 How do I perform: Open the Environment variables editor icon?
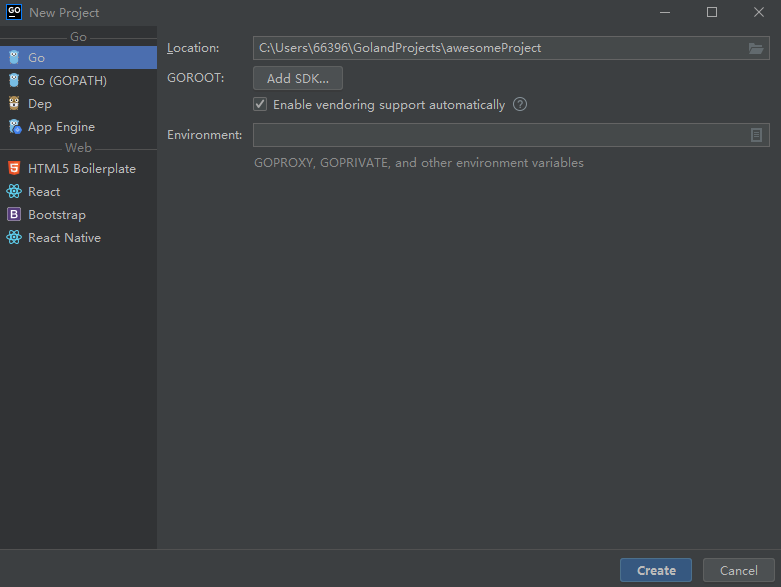[757, 135]
